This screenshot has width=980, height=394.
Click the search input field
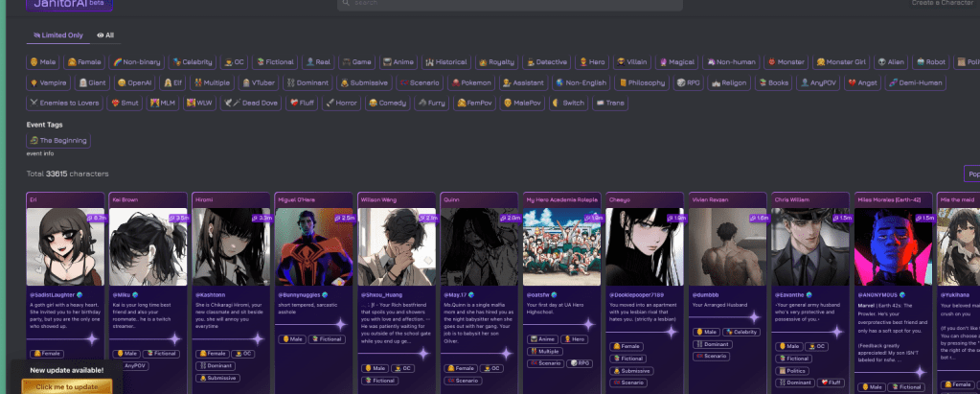[x=510, y=4]
